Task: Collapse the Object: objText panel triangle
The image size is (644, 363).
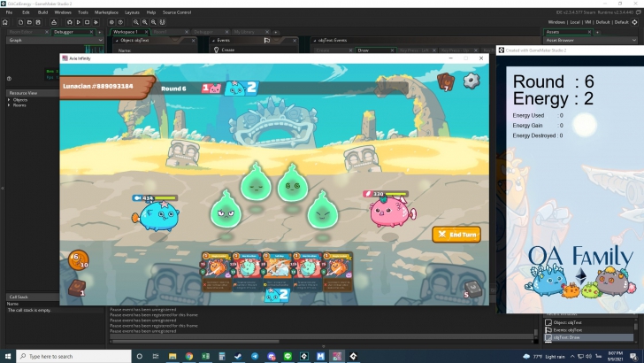Action: pos(117,41)
